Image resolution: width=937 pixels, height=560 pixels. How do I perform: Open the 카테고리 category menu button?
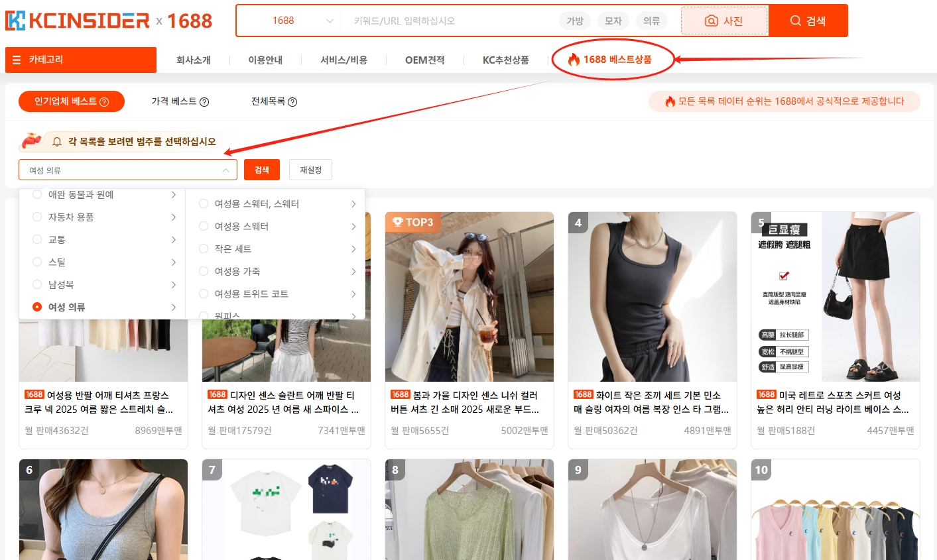coord(81,60)
